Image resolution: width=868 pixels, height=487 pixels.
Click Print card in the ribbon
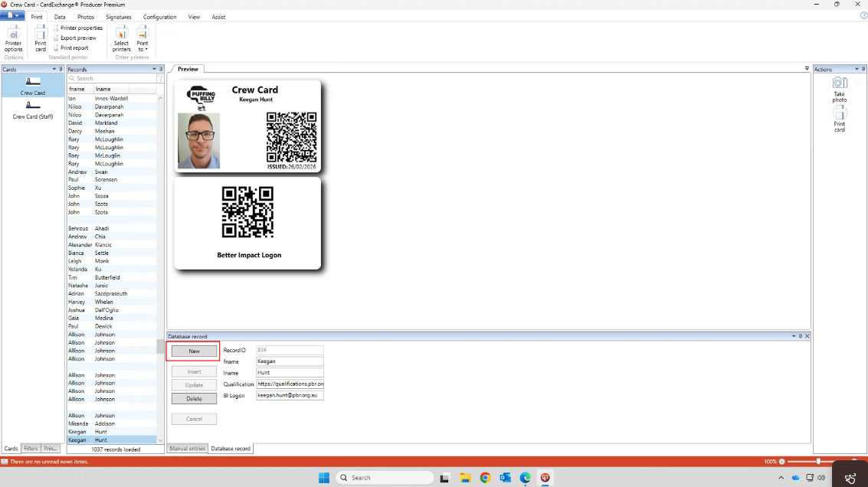tap(40, 39)
